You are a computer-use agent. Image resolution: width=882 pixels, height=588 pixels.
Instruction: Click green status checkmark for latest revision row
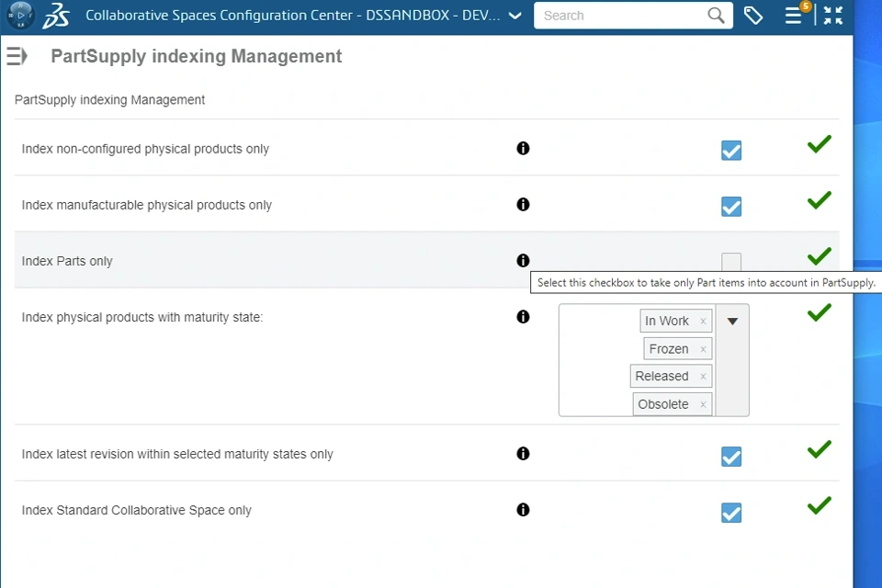pyautogui.click(x=819, y=449)
